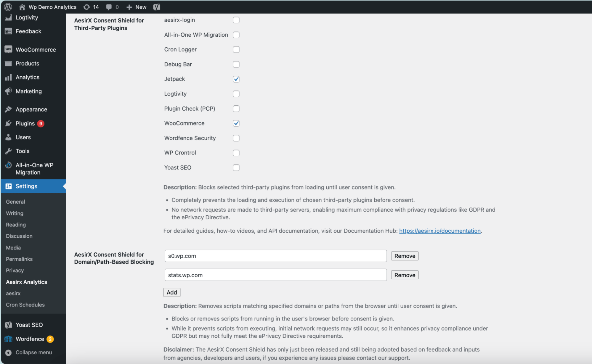The height and width of the screenshot is (364, 592).
Task: Open Plugins using the plugin icon
Action: (x=9, y=123)
